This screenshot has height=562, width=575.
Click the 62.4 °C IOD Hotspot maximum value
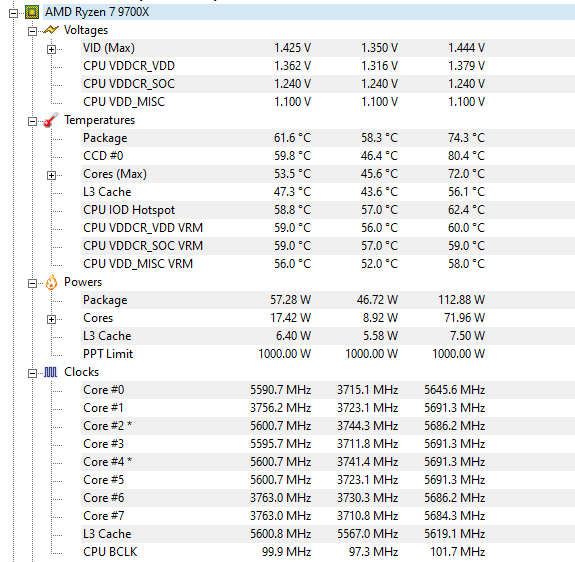point(466,210)
